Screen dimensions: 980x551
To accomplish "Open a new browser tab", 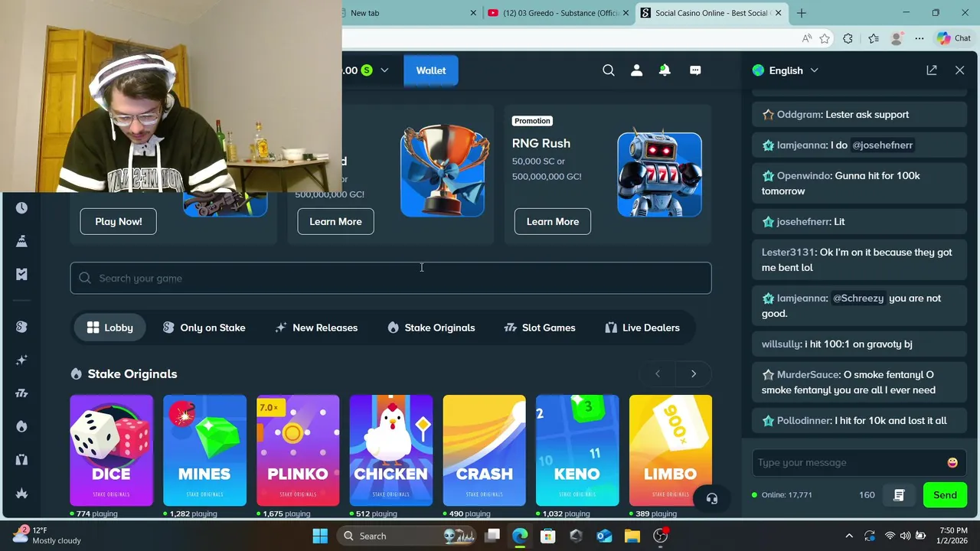I will coord(802,13).
